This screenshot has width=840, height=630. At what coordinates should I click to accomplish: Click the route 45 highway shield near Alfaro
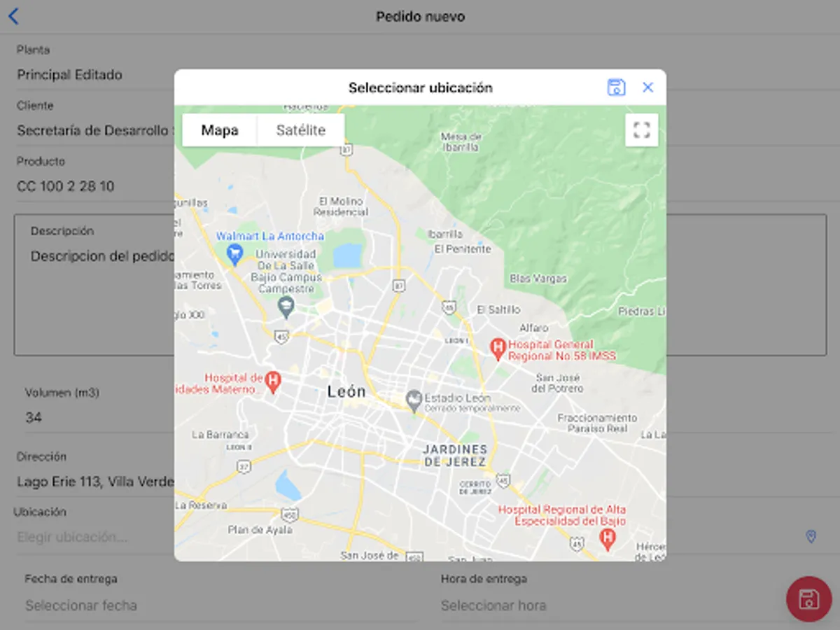449,307
